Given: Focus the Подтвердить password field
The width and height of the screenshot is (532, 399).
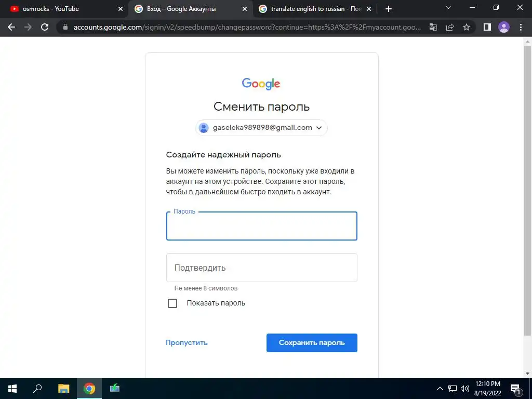Looking at the screenshot, I should 262,268.
